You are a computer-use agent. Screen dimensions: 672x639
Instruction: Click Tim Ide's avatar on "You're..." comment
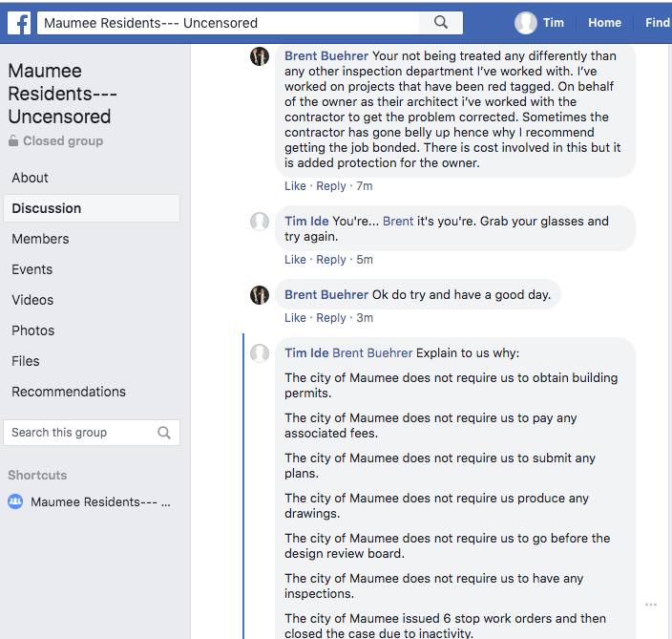260,222
